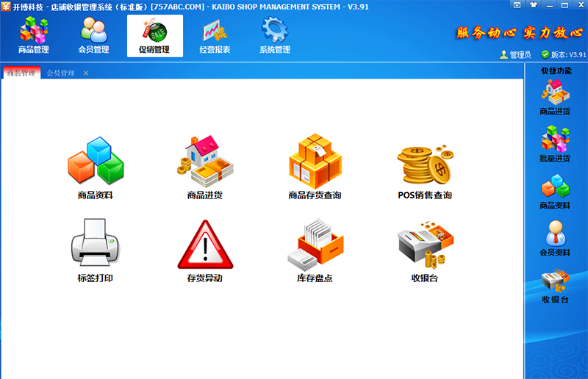588x379 pixels.
Task: Open 系统管理 gear module
Action: click(275, 36)
